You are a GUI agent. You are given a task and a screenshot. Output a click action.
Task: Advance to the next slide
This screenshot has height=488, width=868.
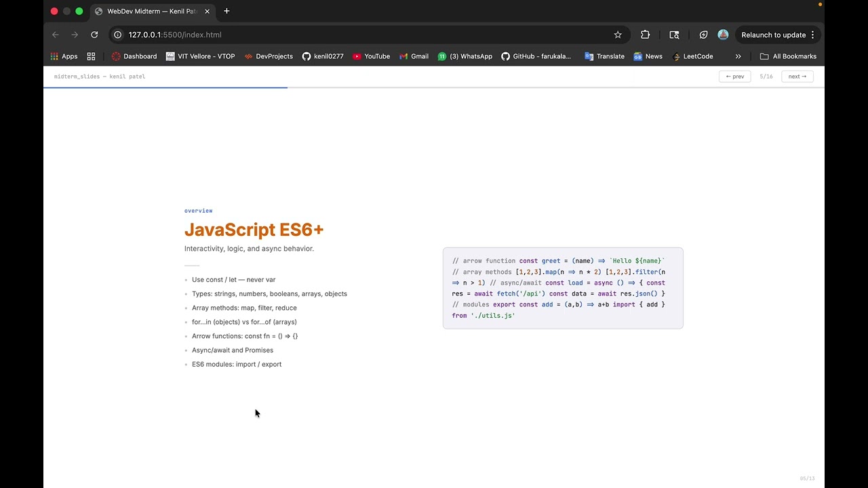pos(797,77)
